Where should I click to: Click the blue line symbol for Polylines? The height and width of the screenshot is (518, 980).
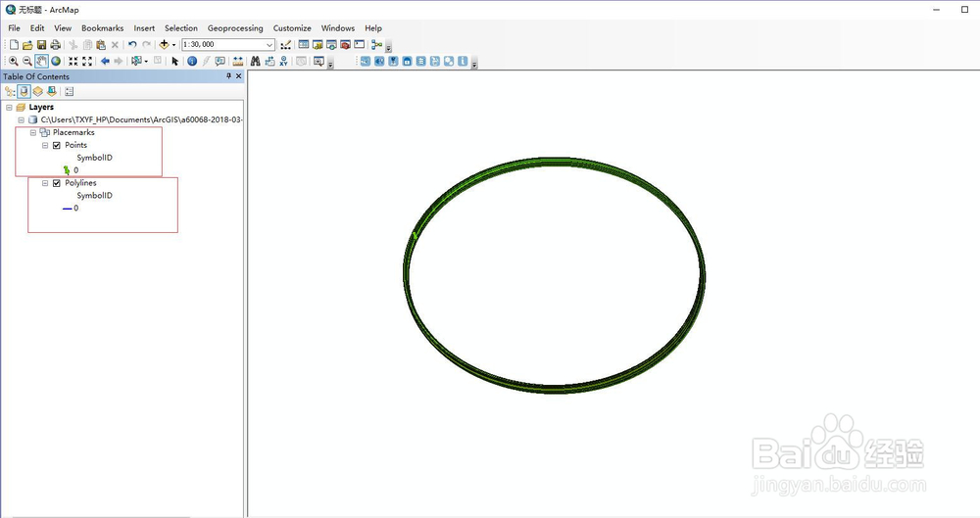tap(67, 209)
